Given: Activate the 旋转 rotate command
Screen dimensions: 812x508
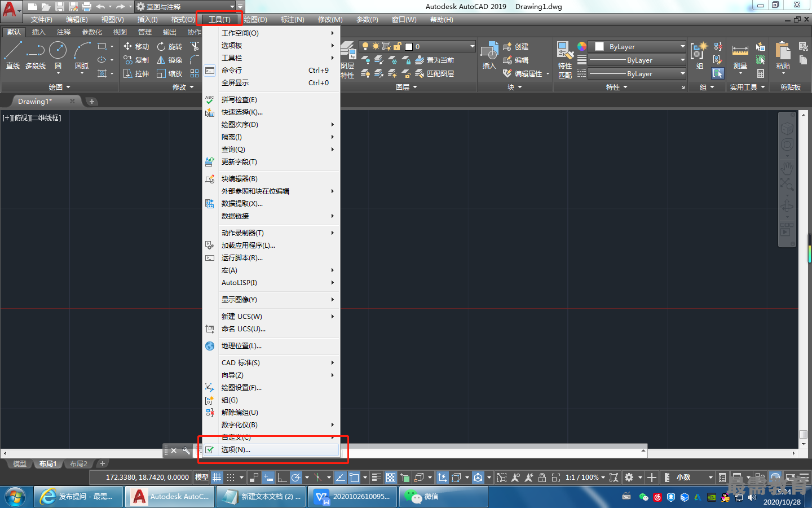Looking at the screenshot, I should (170, 46).
